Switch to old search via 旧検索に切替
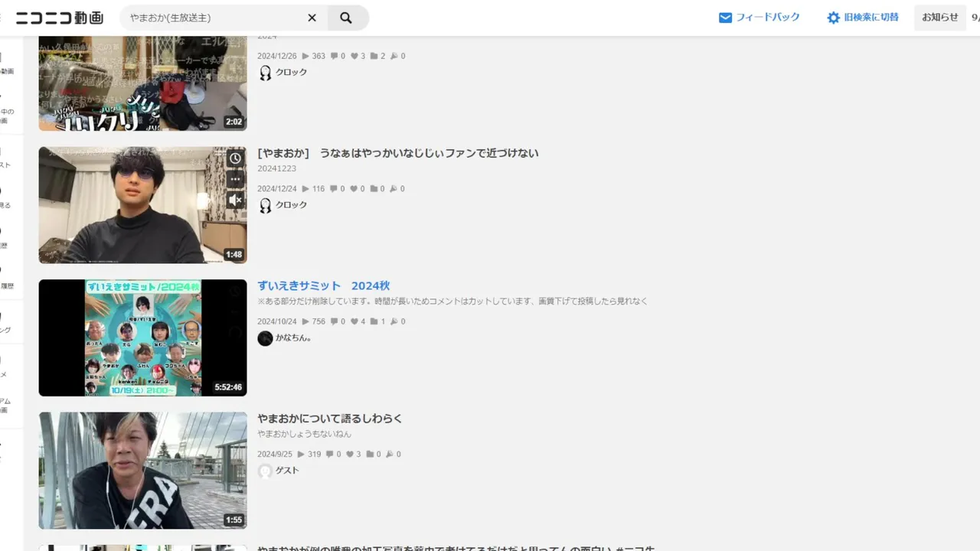 [x=871, y=18]
